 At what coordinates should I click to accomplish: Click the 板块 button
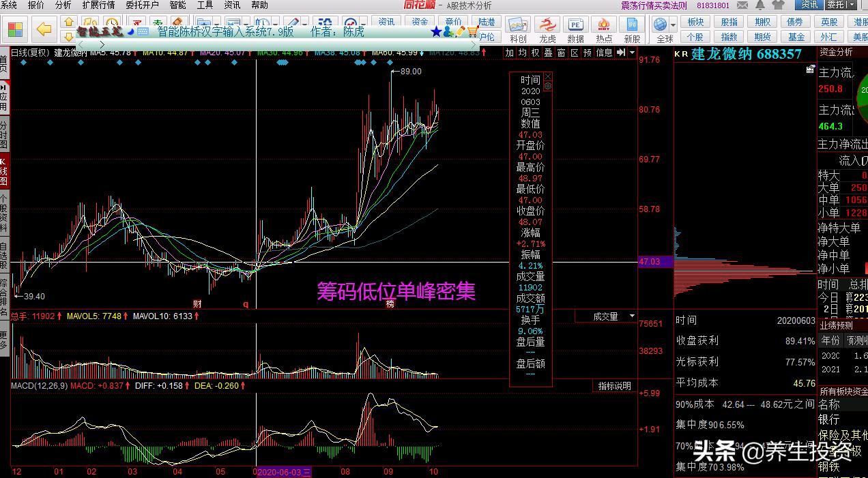695,22
